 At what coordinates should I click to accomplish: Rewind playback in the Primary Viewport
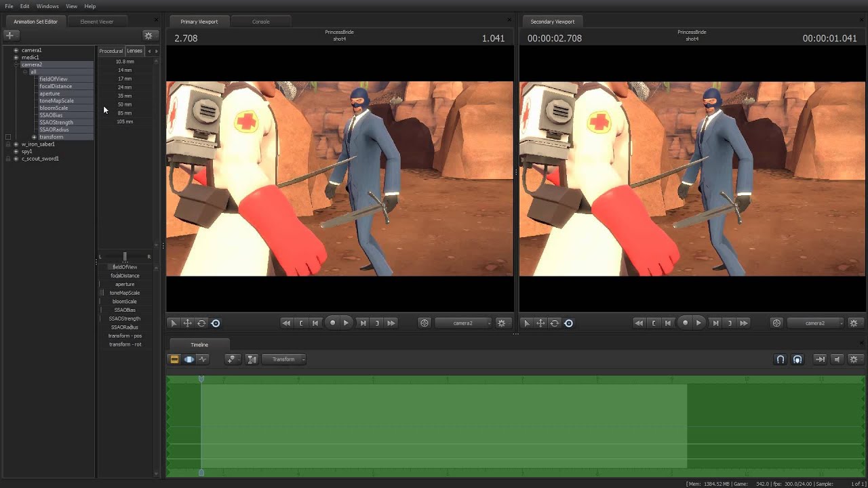tap(286, 323)
